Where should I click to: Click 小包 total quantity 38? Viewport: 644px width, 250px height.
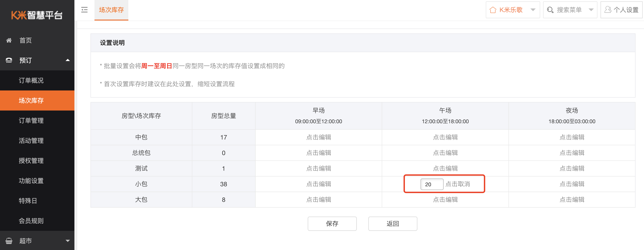click(224, 184)
